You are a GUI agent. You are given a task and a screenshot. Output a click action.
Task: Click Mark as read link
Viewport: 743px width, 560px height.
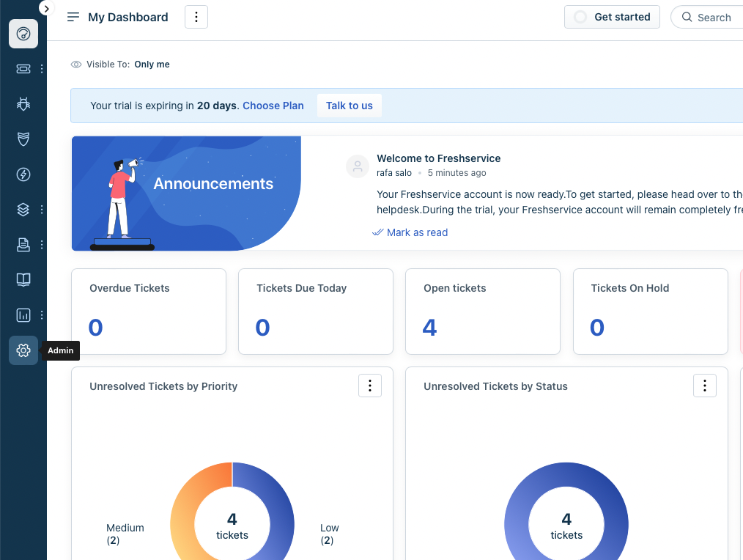[417, 232]
